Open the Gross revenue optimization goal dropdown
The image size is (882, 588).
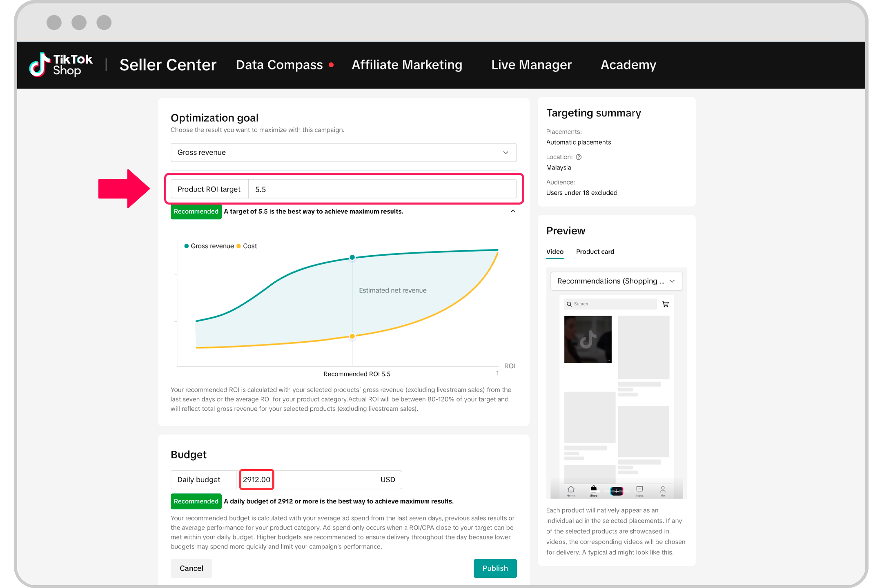506,152
